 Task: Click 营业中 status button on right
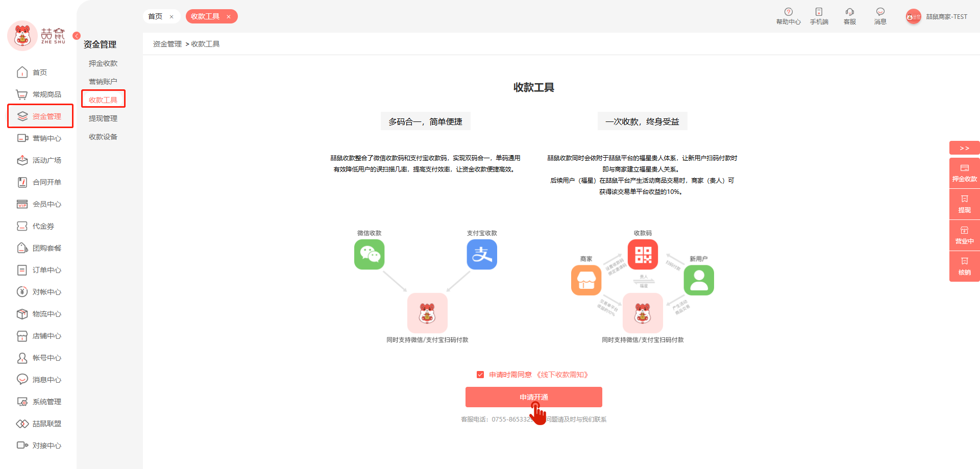965,235
